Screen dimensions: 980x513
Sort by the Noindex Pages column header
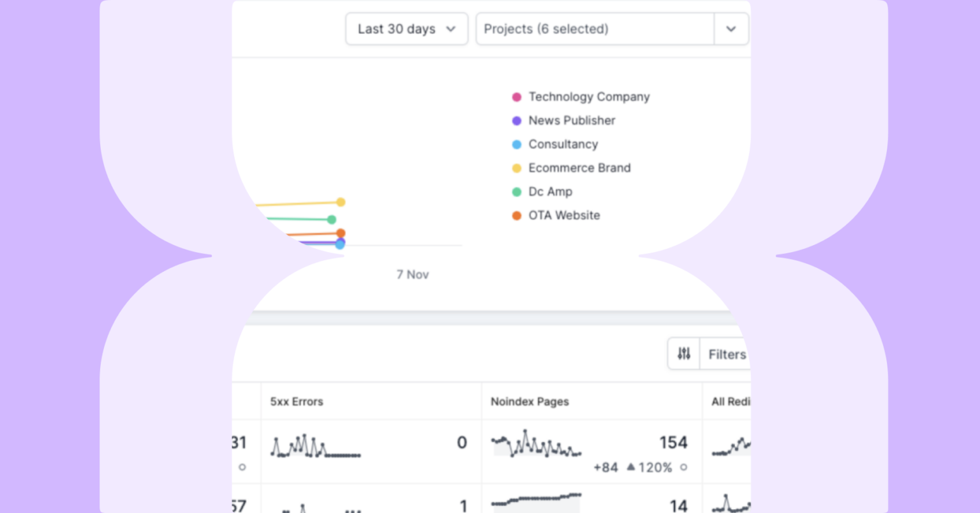tap(530, 402)
